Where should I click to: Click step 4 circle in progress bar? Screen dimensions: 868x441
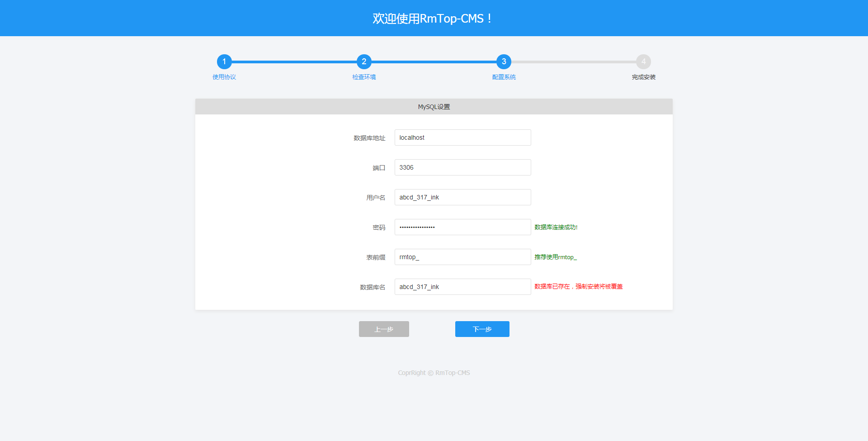(643, 62)
